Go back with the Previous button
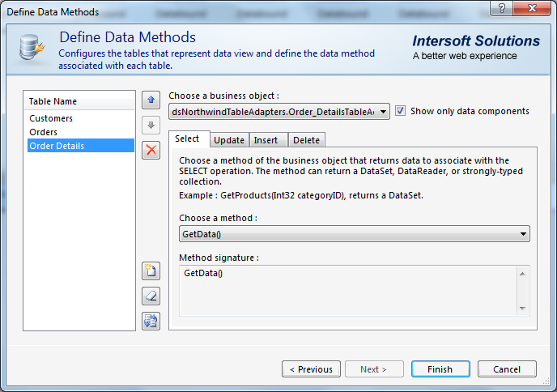Screen dimensions: 557x392 [311, 369]
